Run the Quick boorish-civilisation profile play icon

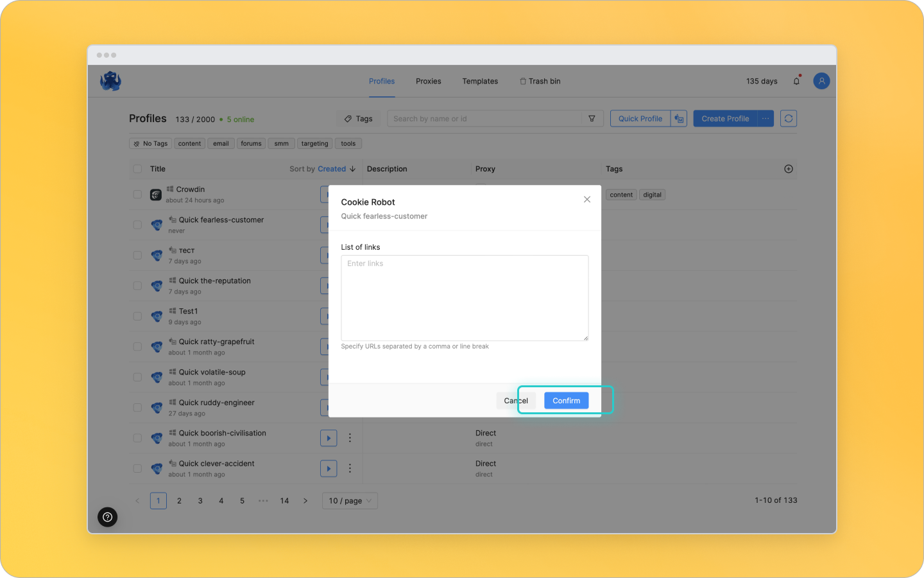pos(329,437)
